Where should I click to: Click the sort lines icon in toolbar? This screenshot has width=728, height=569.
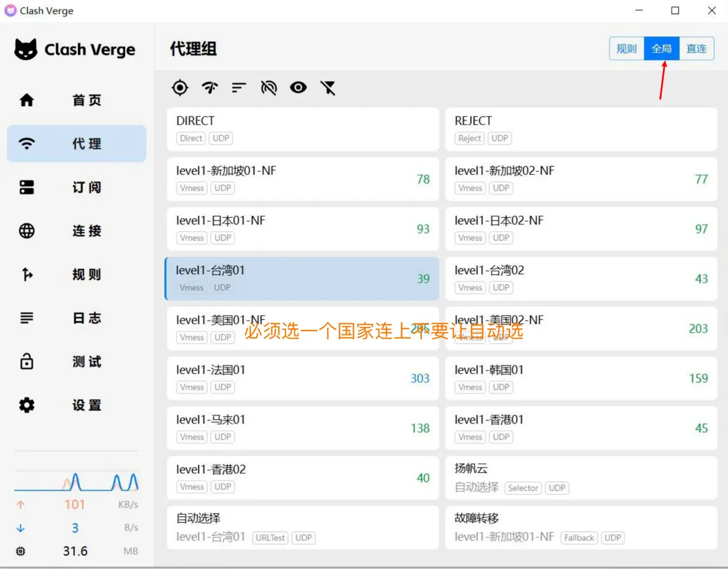point(239,88)
